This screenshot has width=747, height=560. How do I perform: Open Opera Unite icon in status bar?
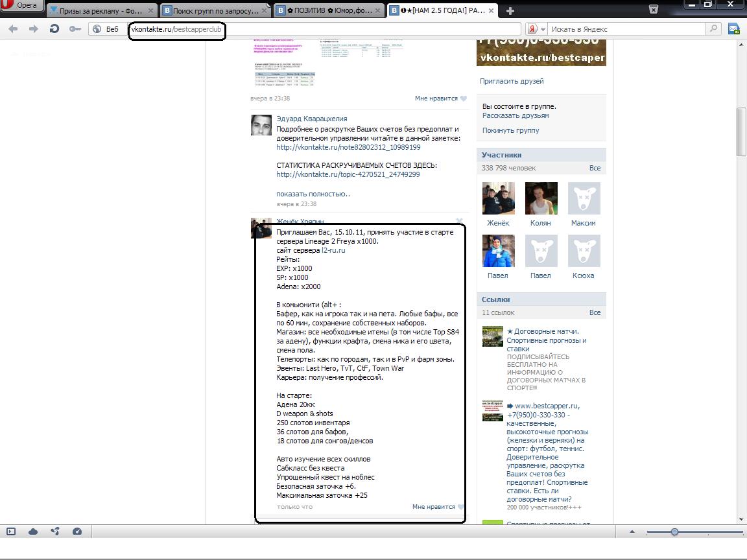pos(54,531)
